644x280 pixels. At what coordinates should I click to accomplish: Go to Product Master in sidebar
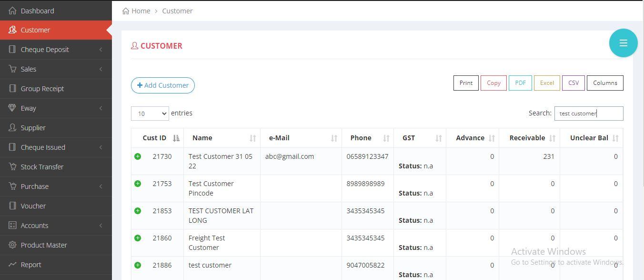pyautogui.click(x=44, y=245)
